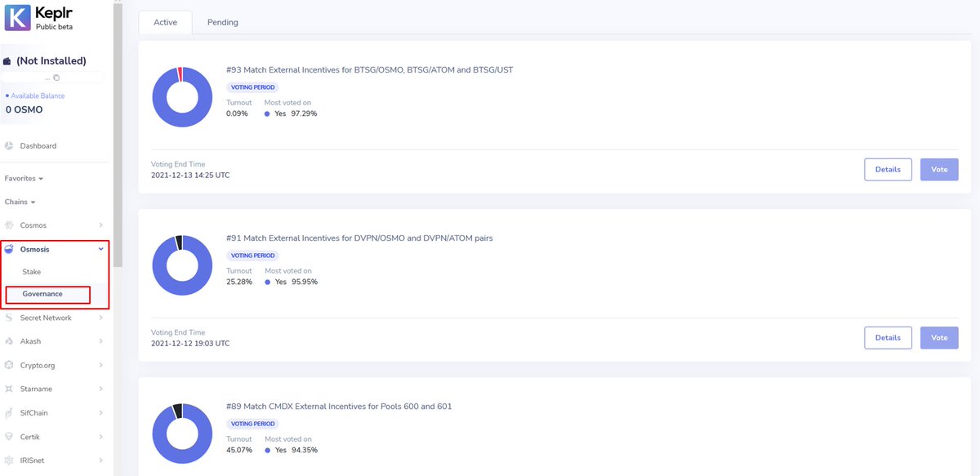Click the Yes 95.95% vote result
The width and height of the screenshot is (980, 476).
291,282
